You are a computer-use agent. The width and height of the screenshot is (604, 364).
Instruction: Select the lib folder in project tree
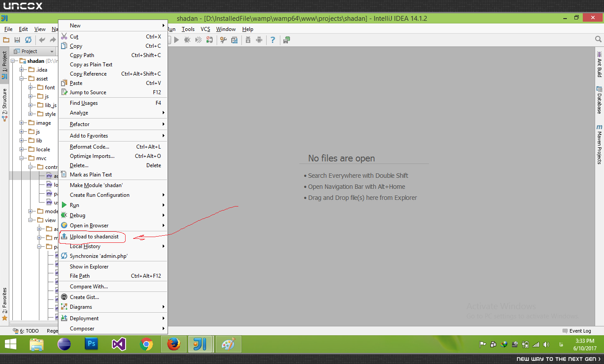click(35, 141)
